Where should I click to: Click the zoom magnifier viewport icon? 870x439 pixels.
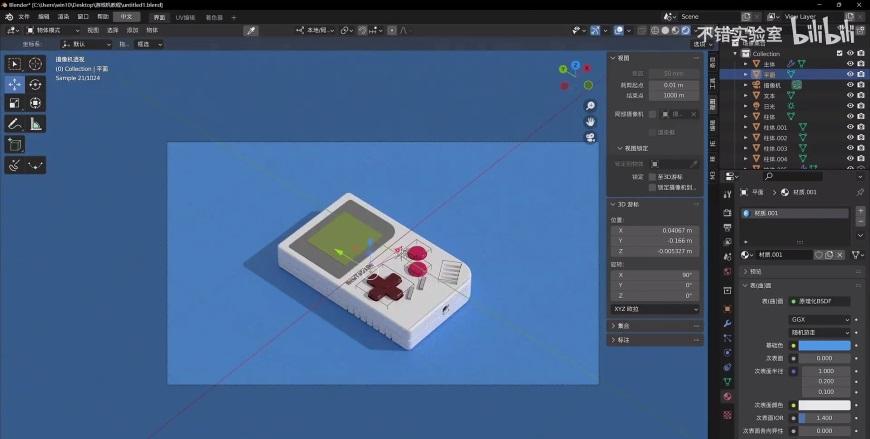(590, 106)
